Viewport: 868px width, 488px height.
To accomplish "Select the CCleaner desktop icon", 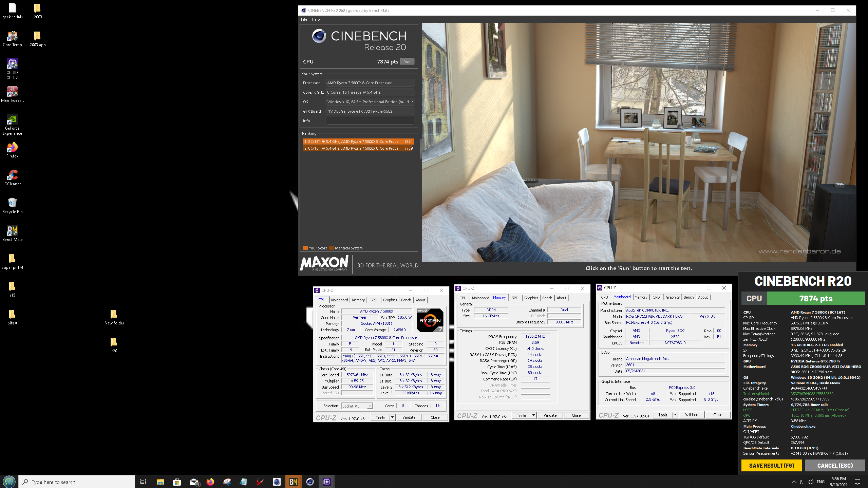I will [12, 177].
